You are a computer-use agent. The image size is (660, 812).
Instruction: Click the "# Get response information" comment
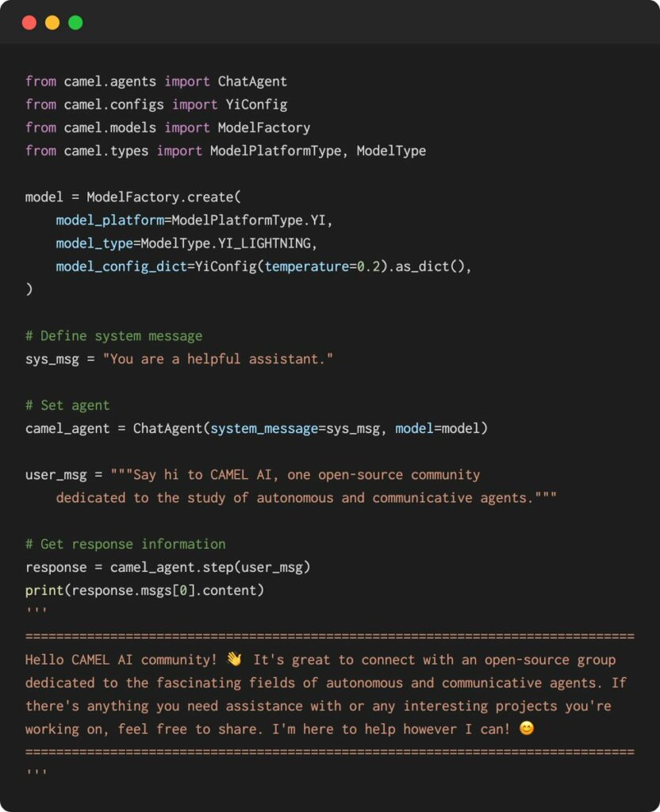point(125,544)
